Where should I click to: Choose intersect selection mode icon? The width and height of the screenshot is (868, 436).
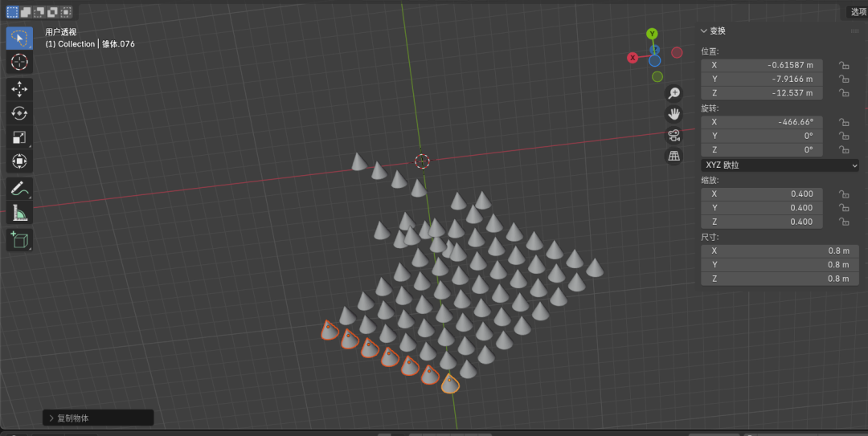pyautogui.click(x=66, y=11)
